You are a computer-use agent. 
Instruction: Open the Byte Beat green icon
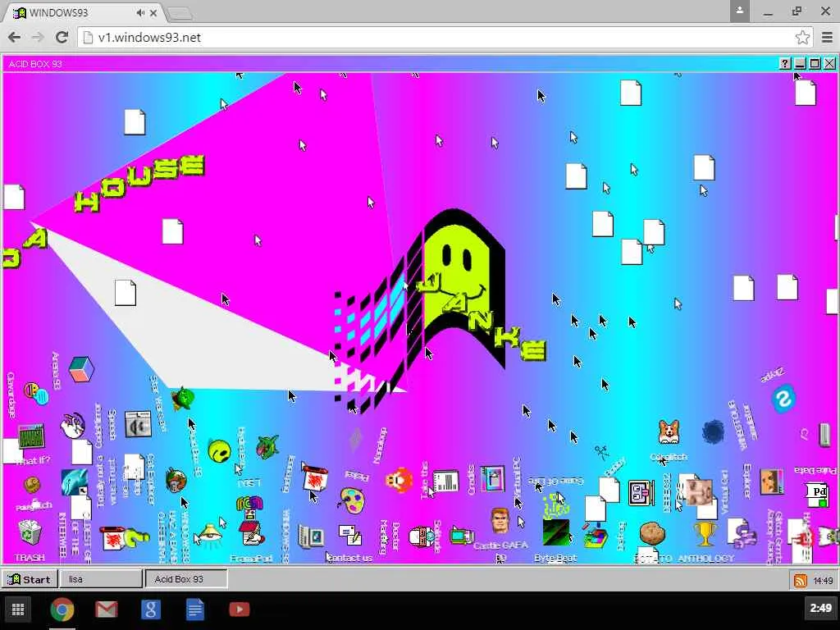pyautogui.click(x=555, y=532)
